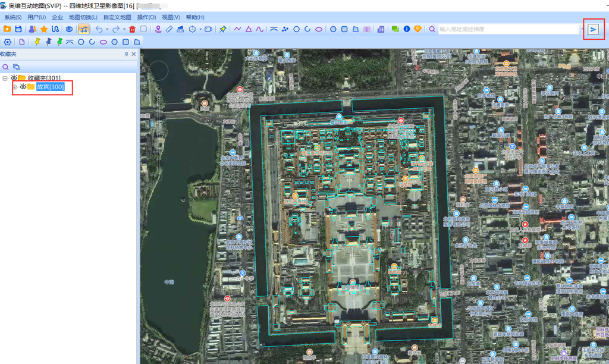Click the blue send arrow button

[x=593, y=29]
